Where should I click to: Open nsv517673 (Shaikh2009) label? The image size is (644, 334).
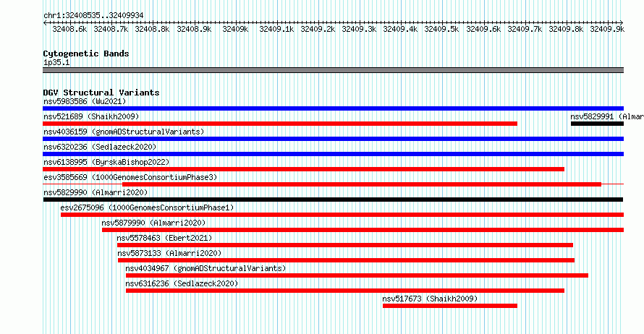430,299
